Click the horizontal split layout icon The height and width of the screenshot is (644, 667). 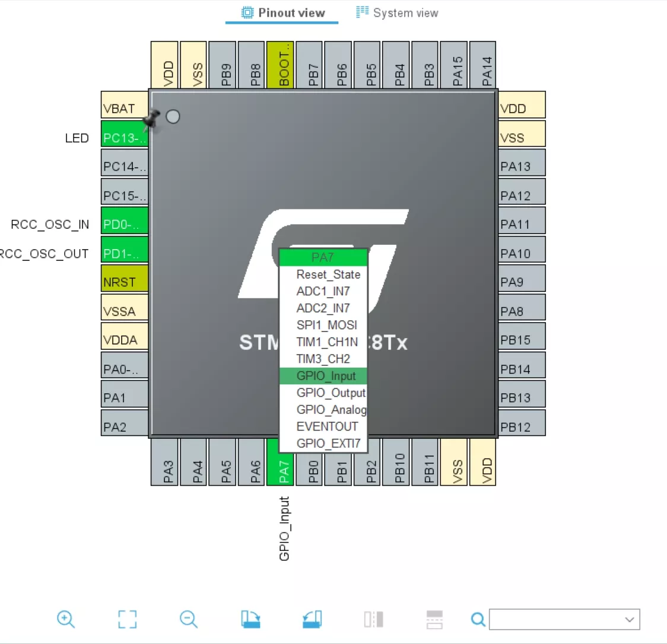coord(434,620)
